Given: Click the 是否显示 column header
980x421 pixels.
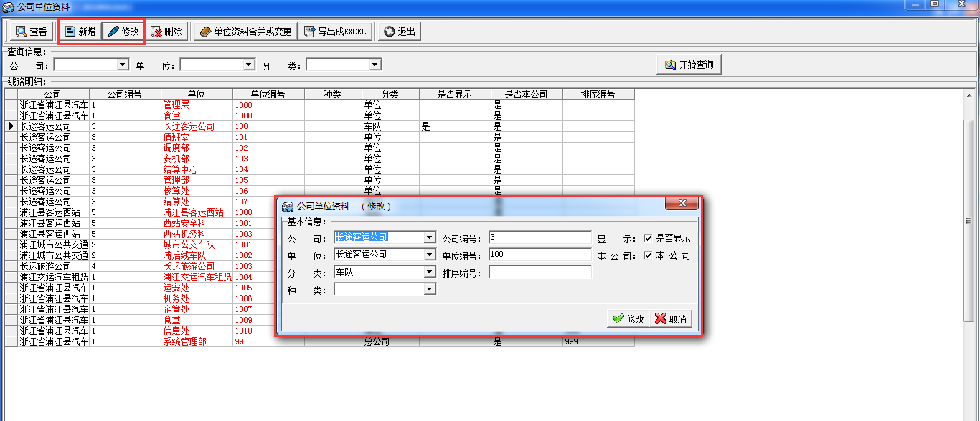Looking at the screenshot, I should pos(455,94).
